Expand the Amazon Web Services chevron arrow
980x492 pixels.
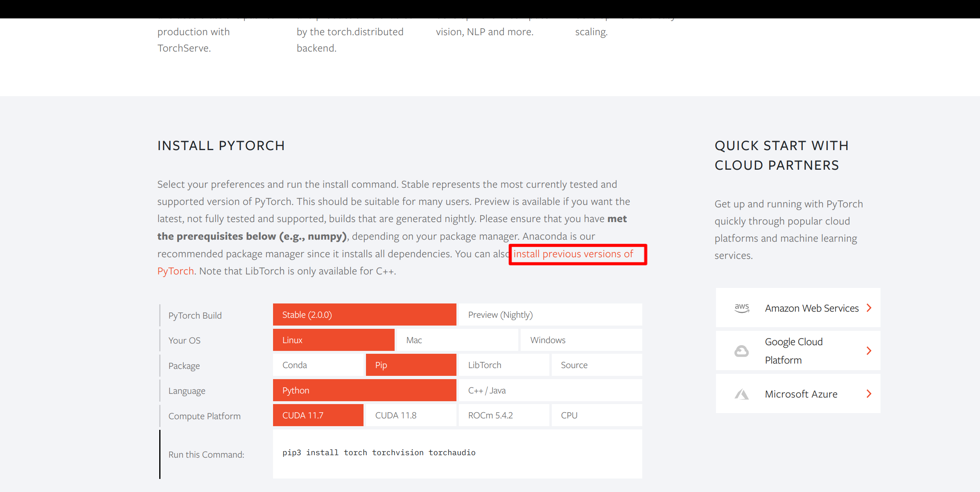coord(869,308)
